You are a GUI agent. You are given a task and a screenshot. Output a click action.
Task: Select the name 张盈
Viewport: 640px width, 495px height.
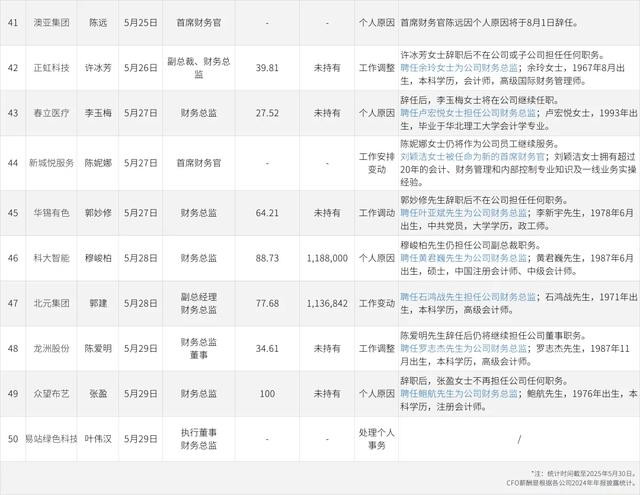pyautogui.click(x=98, y=394)
